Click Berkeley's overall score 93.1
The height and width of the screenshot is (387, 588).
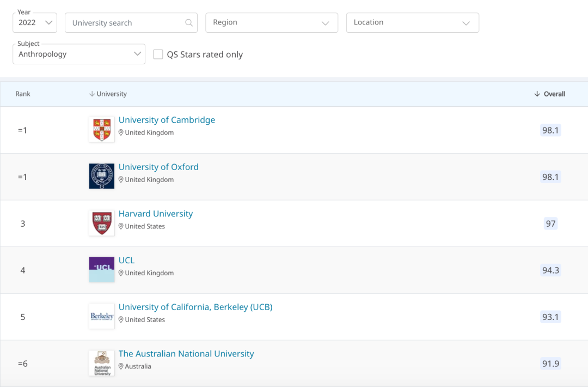[x=550, y=317]
